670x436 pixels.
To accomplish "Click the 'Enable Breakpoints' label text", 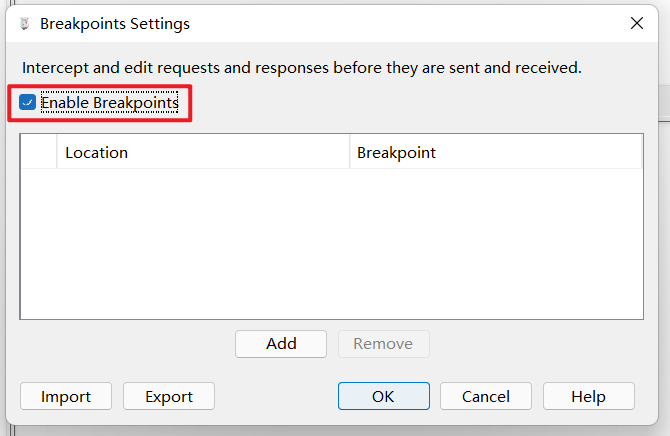I will pyautogui.click(x=110, y=103).
